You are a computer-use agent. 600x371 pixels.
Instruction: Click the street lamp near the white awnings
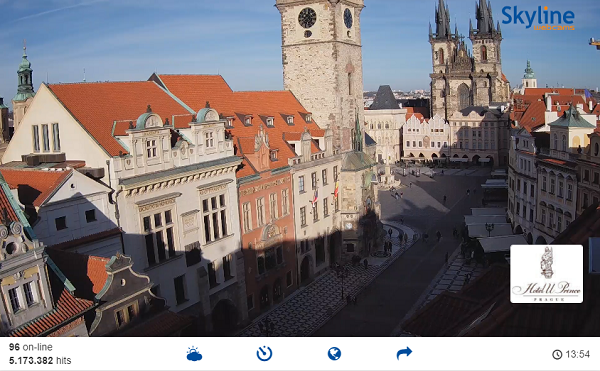pyautogui.click(x=489, y=229)
